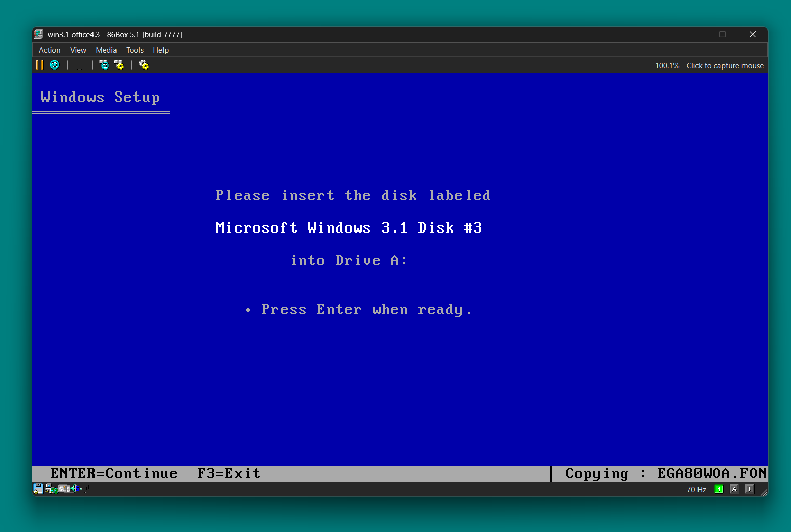Click the emulator screen to capture mouse
This screenshot has width=791, height=532.
click(x=400, y=358)
